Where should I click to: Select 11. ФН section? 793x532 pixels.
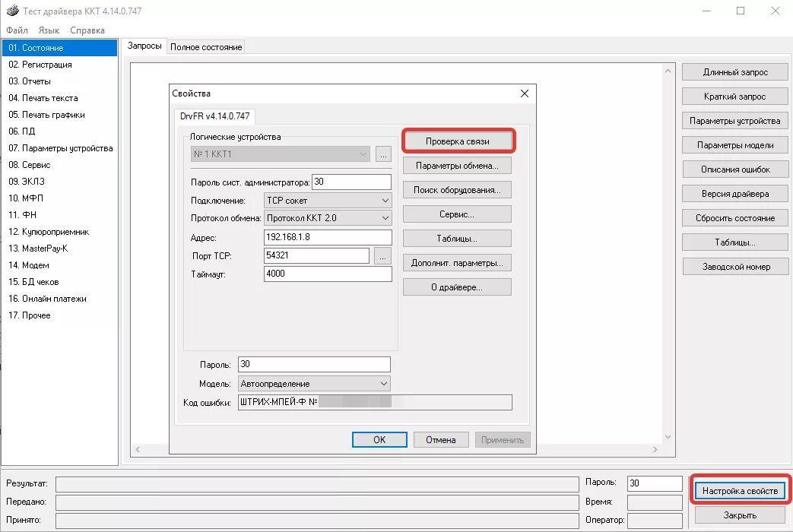pos(59,215)
